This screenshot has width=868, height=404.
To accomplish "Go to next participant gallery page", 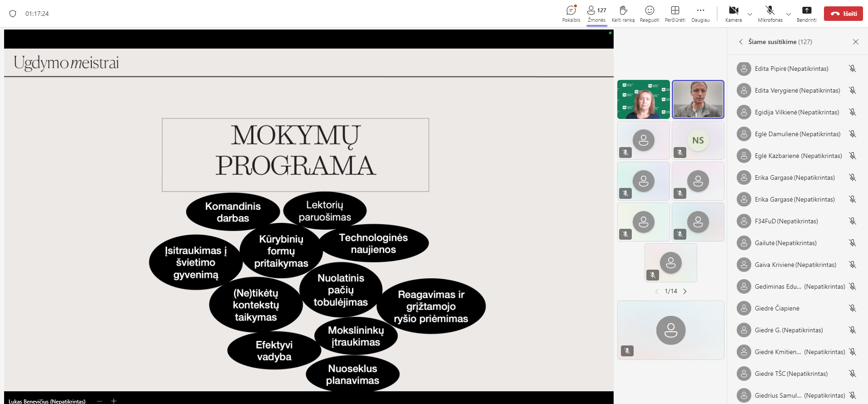I will (685, 291).
